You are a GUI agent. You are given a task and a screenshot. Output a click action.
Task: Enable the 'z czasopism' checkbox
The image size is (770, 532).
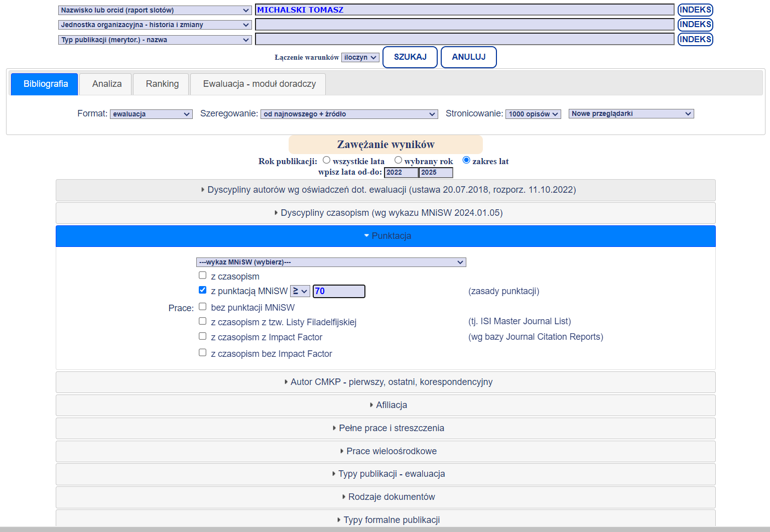click(x=203, y=275)
